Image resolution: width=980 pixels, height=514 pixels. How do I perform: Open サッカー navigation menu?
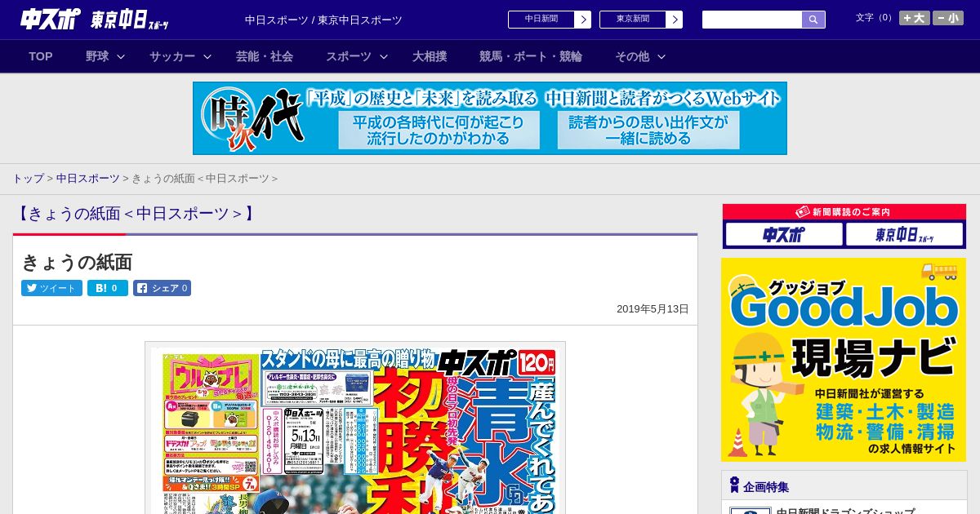(x=171, y=56)
